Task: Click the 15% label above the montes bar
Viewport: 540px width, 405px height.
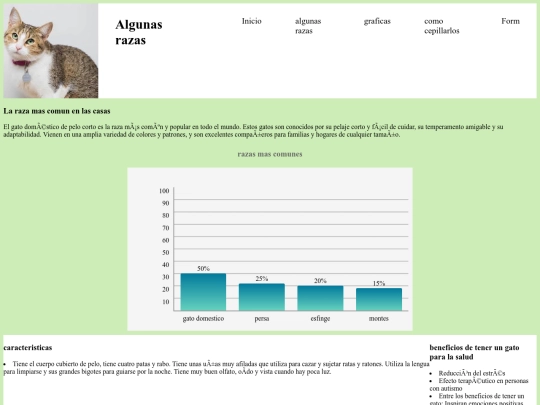Action: tap(379, 283)
